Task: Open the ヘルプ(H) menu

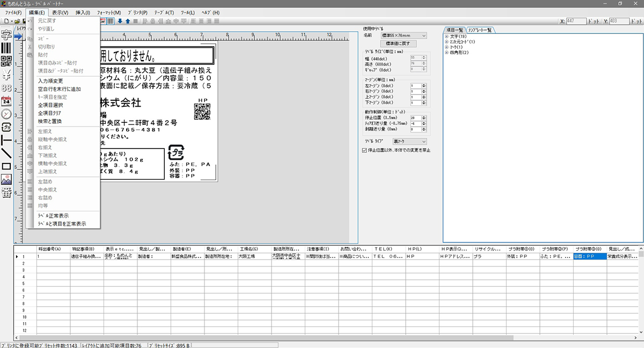Action: [x=210, y=12]
